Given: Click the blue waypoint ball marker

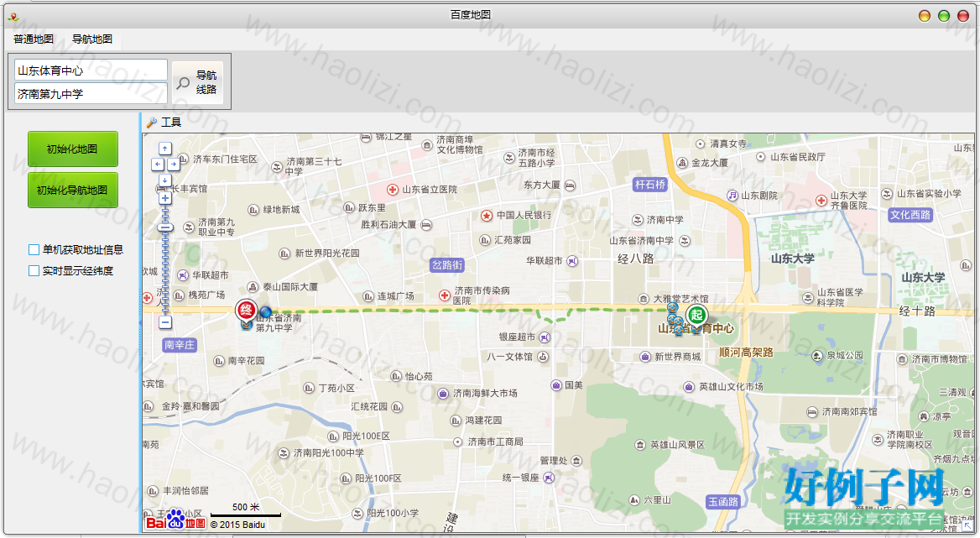Looking at the screenshot, I should [265, 311].
